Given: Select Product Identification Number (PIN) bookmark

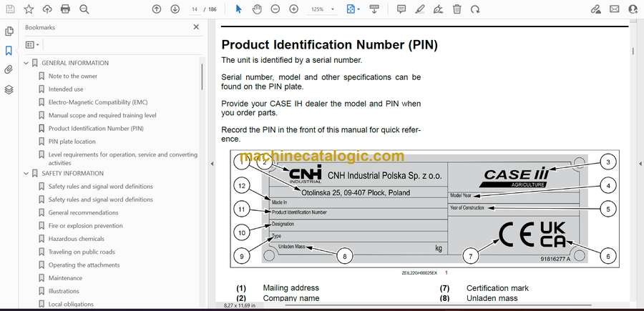Looking at the screenshot, I should click(96, 129).
